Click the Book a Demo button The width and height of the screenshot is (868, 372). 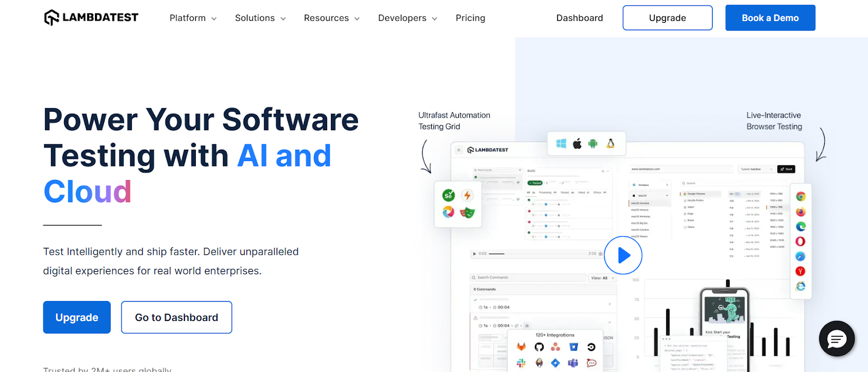770,18
